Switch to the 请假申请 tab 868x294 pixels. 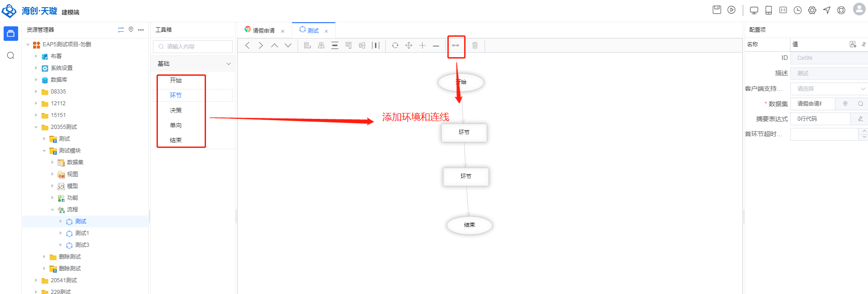(x=264, y=31)
